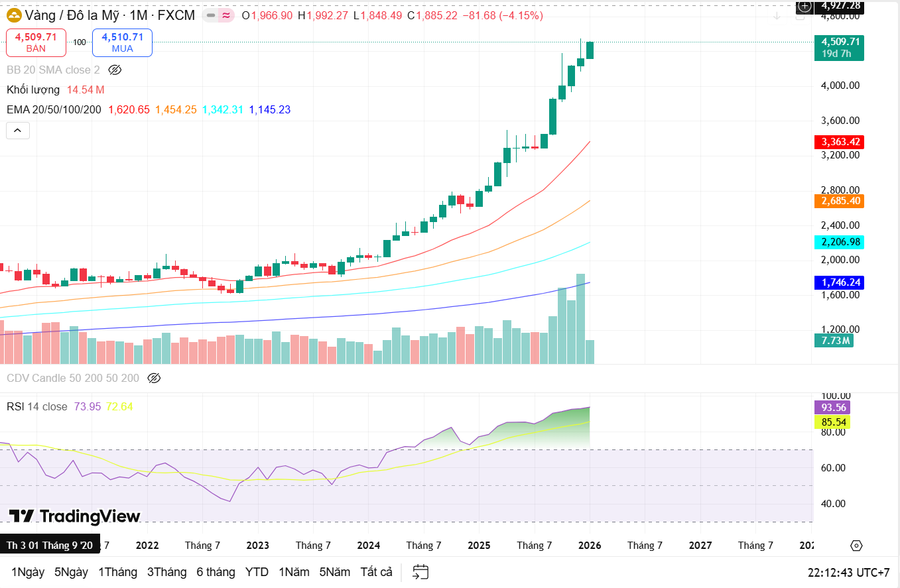Click the plus icon on the price scale
Screen dimensions: 900x588
[x=803, y=7]
